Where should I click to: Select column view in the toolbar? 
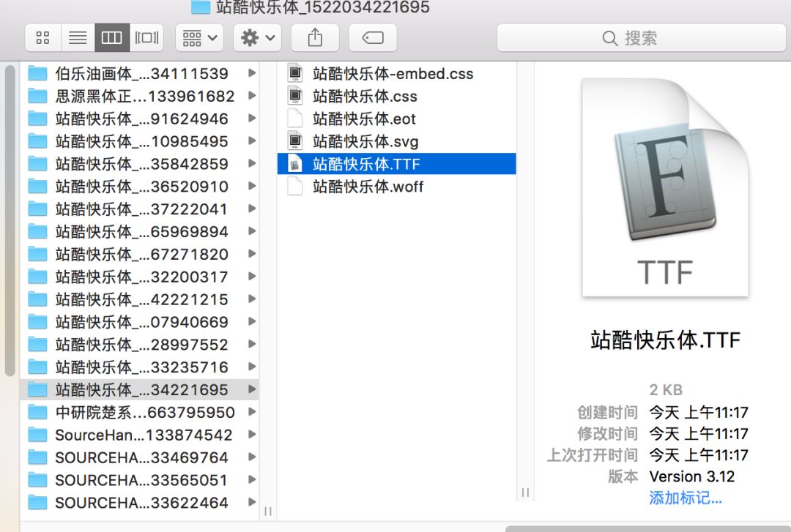[x=112, y=38]
